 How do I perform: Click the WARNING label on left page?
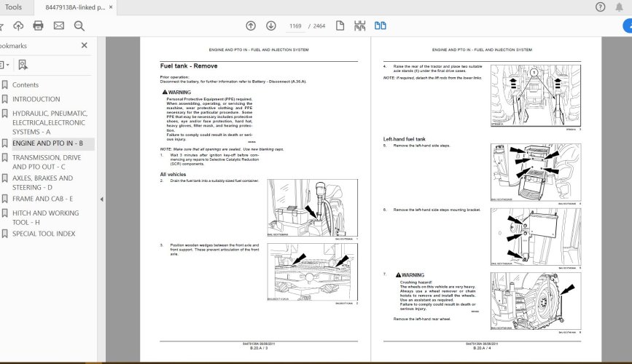point(176,92)
